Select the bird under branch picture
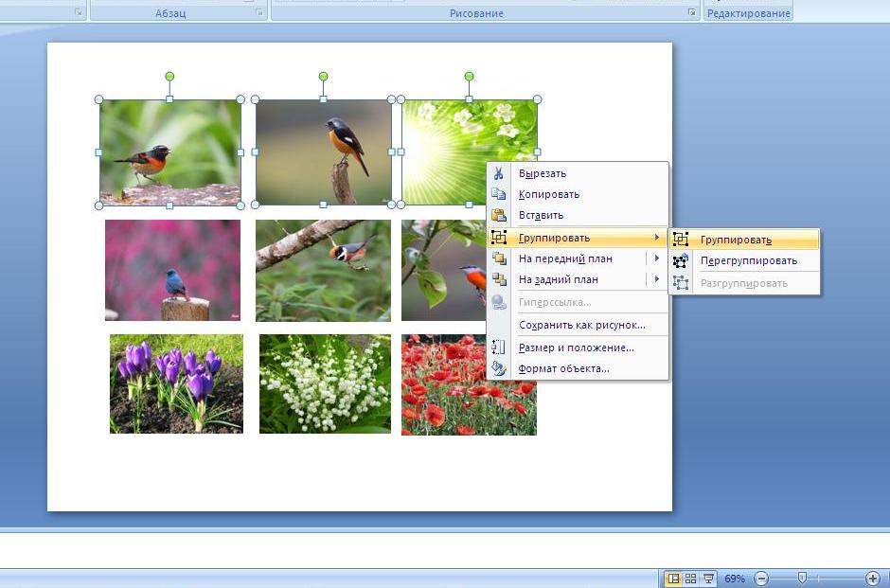This screenshot has height=588, width=890. [x=323, y=271]
